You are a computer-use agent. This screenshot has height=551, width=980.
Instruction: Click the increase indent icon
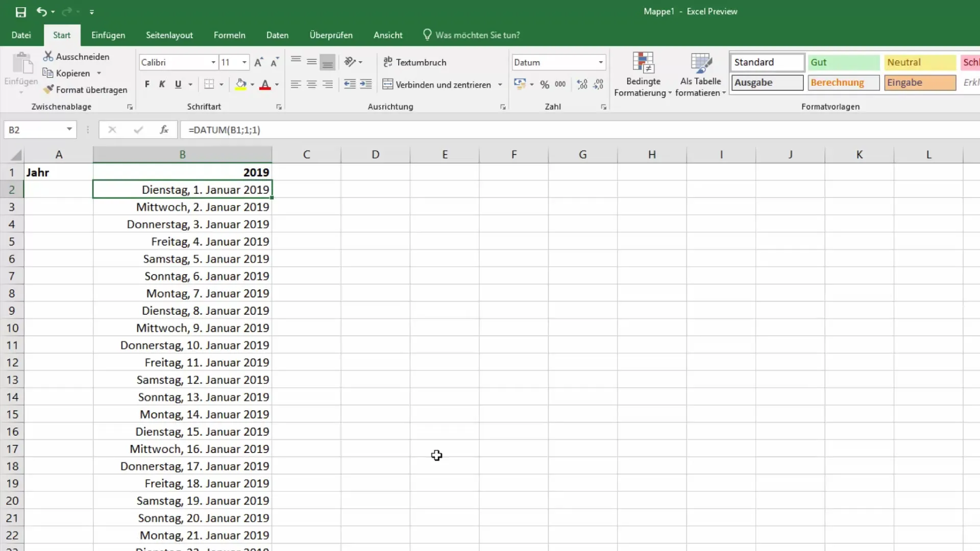pyautogui.click(x=366, y=85)
